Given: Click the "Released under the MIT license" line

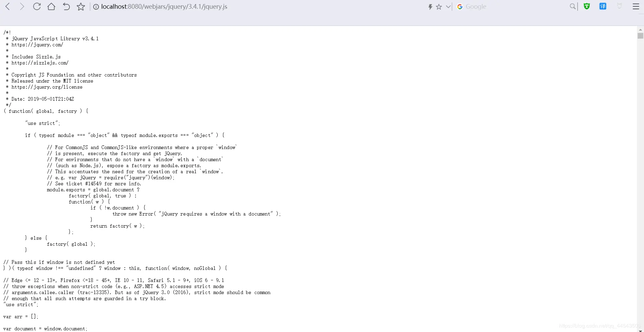Looking at the screenshot, I should (x=52, y=81).
